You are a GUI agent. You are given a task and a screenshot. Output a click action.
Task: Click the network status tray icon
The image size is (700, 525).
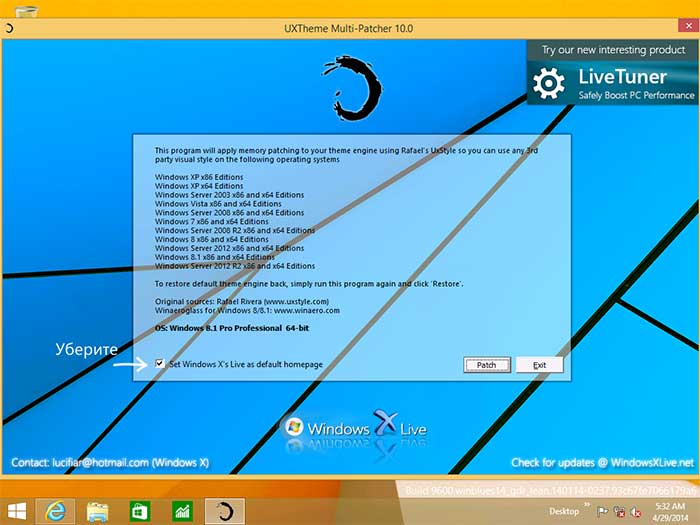click(619, 512)
